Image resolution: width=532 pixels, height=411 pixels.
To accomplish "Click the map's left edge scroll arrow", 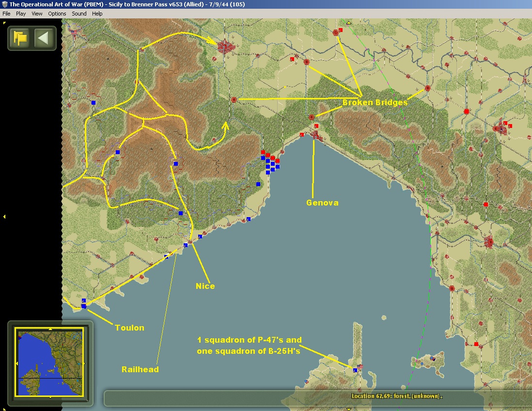I will (x=4, y=217).
